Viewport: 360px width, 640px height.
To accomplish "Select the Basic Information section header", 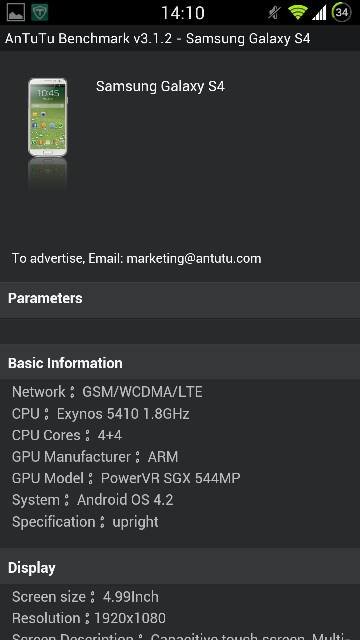I will [180, 363].
